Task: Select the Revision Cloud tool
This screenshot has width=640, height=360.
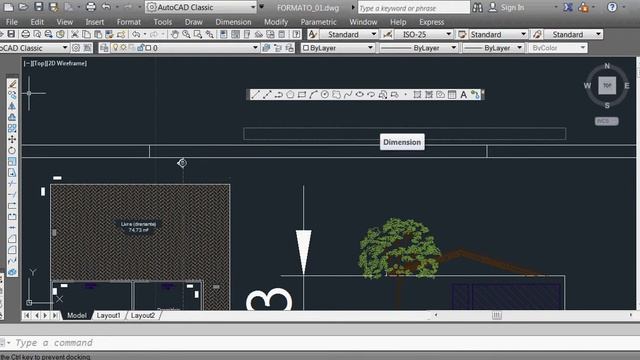Action: coord(336,95)
